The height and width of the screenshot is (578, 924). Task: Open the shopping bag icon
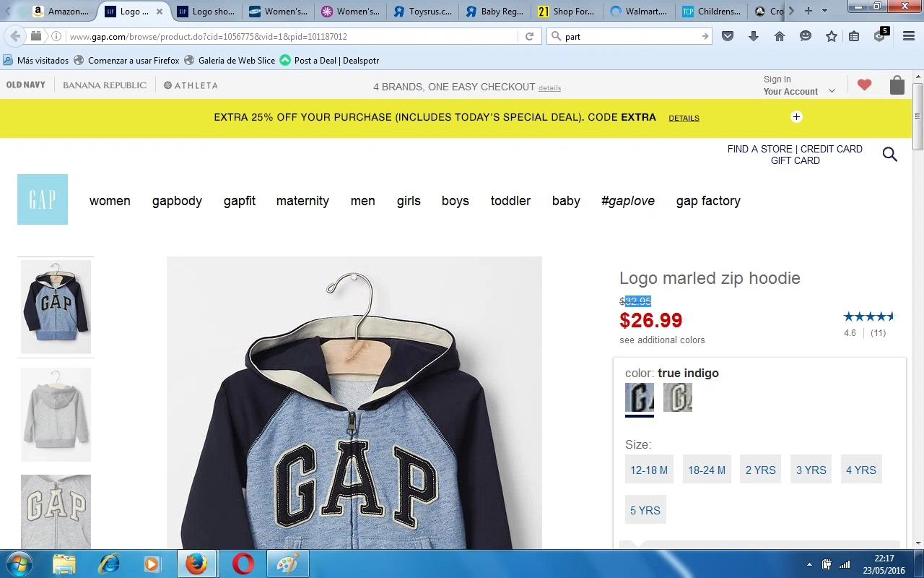pos(897,85)
